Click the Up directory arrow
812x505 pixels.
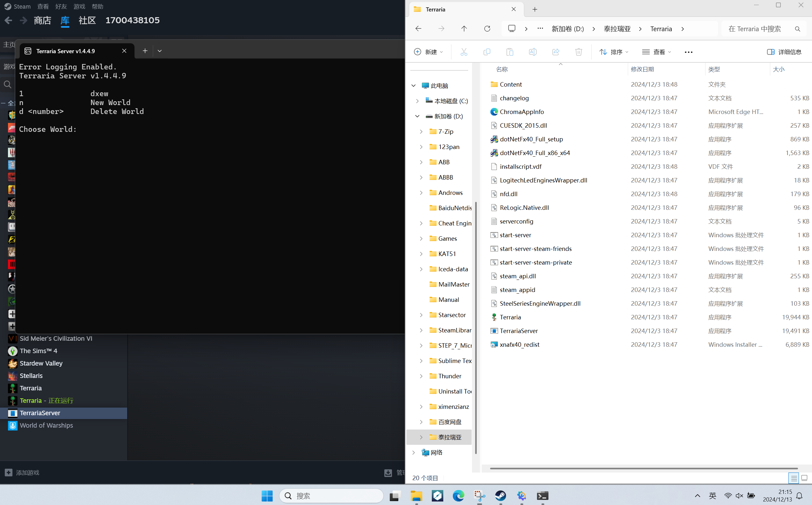click(x=464, y=29)
